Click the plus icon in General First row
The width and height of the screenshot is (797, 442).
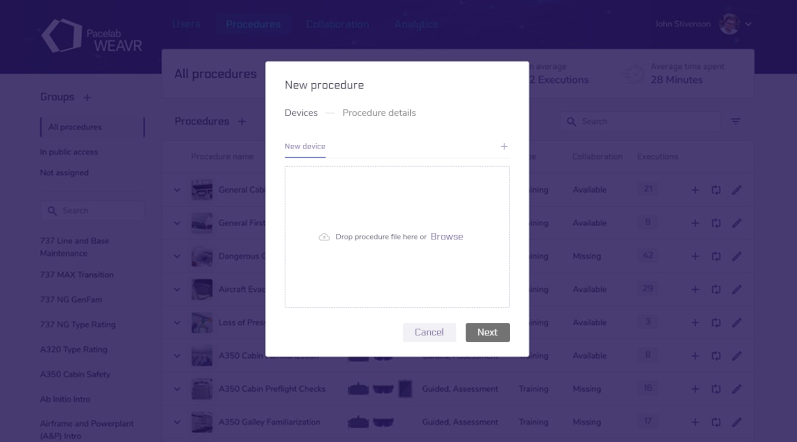click(x=695, y=223)
